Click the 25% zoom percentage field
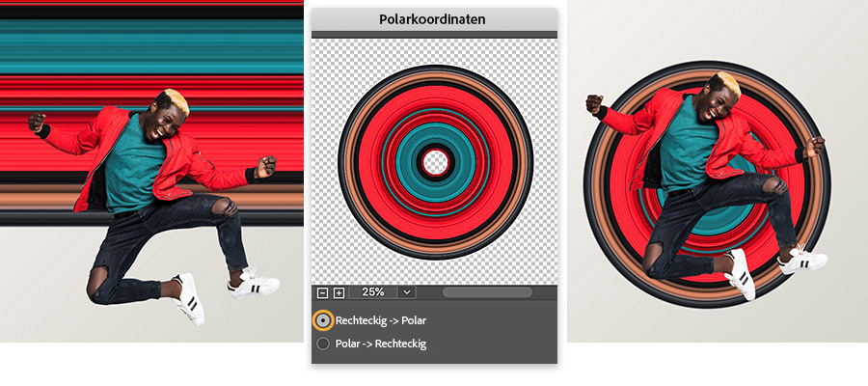 pos(373,292)
